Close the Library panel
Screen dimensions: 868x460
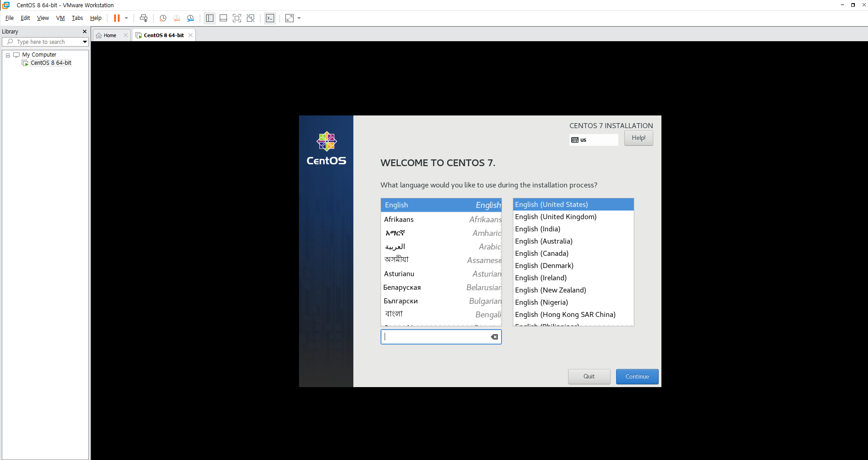coord(85,31)
